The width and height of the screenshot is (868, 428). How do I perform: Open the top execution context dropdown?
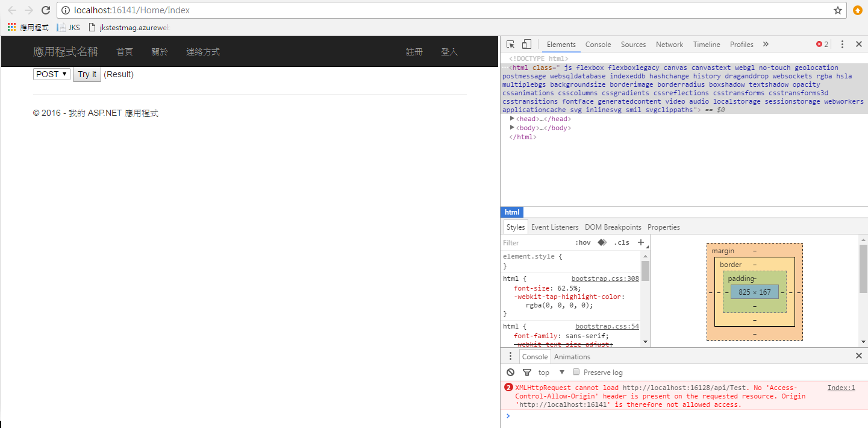coord(552,373)
